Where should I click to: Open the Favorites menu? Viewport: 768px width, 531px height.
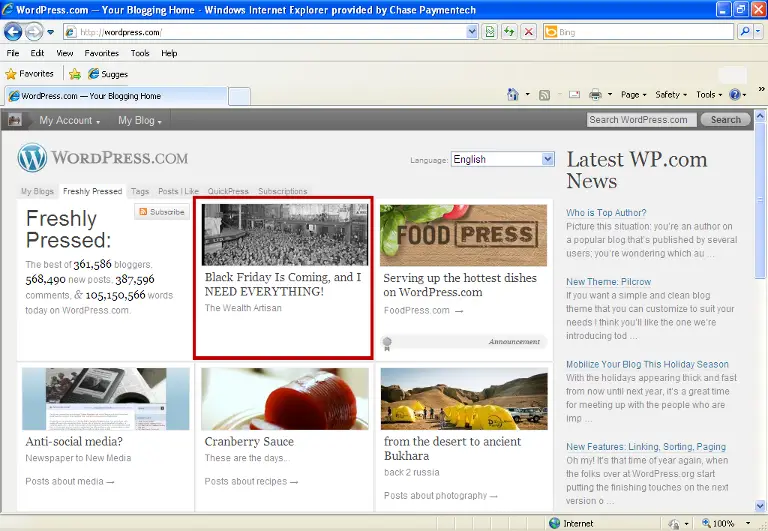click(101, 53)
